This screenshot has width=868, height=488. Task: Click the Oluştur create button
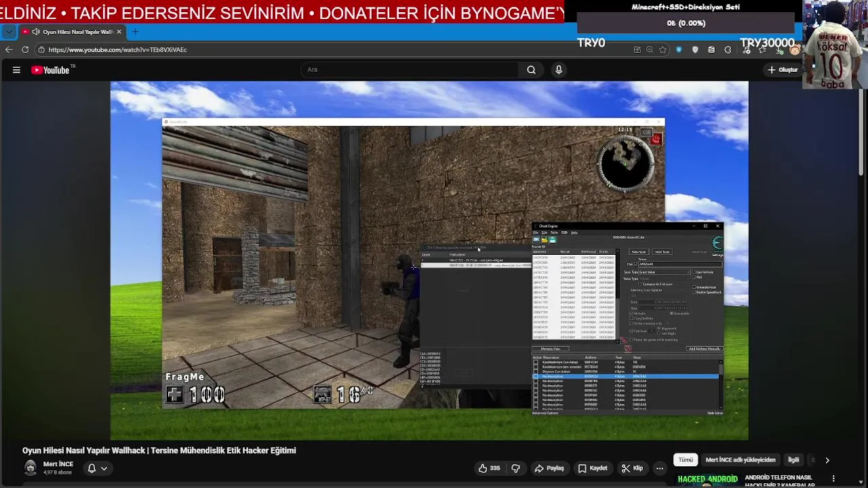click(783, 70)
